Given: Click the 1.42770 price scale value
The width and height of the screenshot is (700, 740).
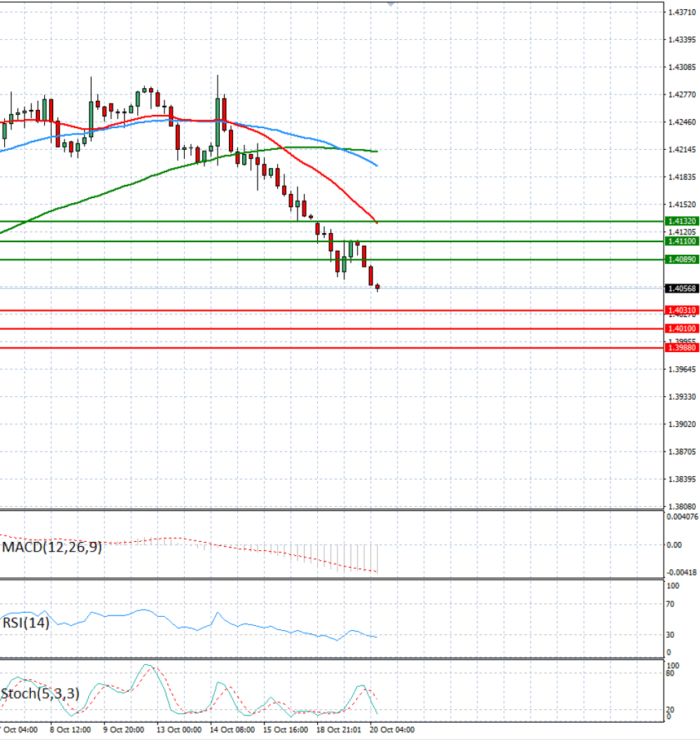Looking at the screenshot, I should pyautogui.click(x=682, y=95).
